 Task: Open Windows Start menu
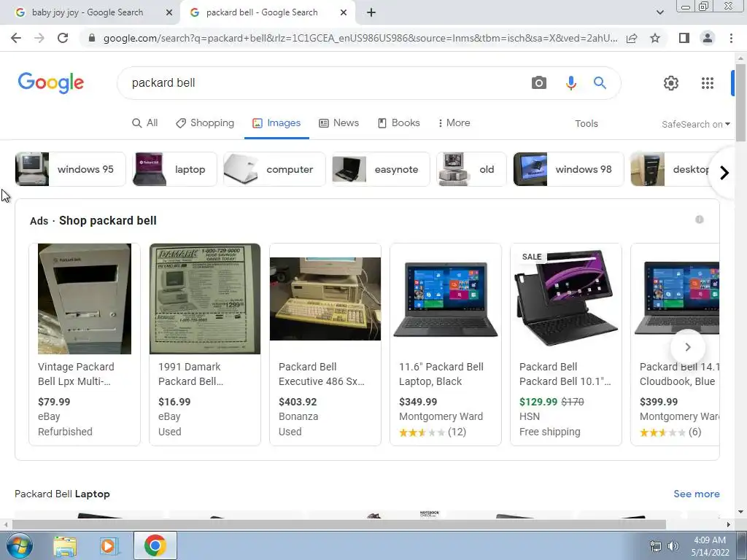(x=19, y=545)
